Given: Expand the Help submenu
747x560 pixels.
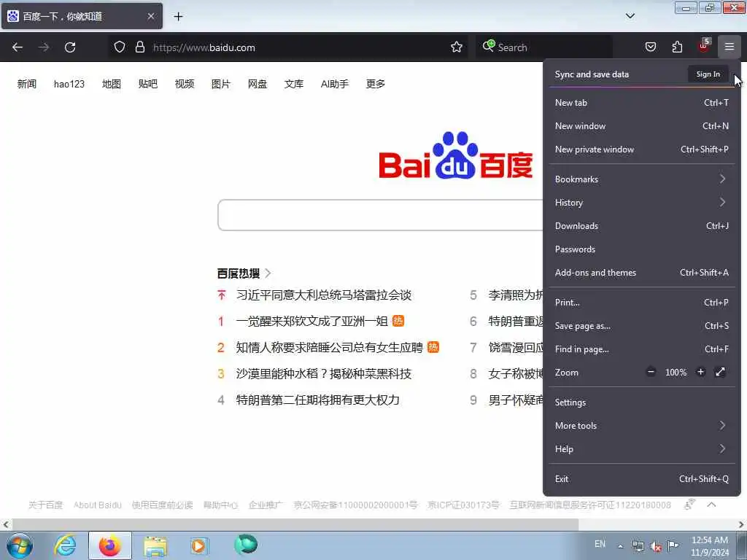Looking at the screenshot, I should click(x=642, y=449).
